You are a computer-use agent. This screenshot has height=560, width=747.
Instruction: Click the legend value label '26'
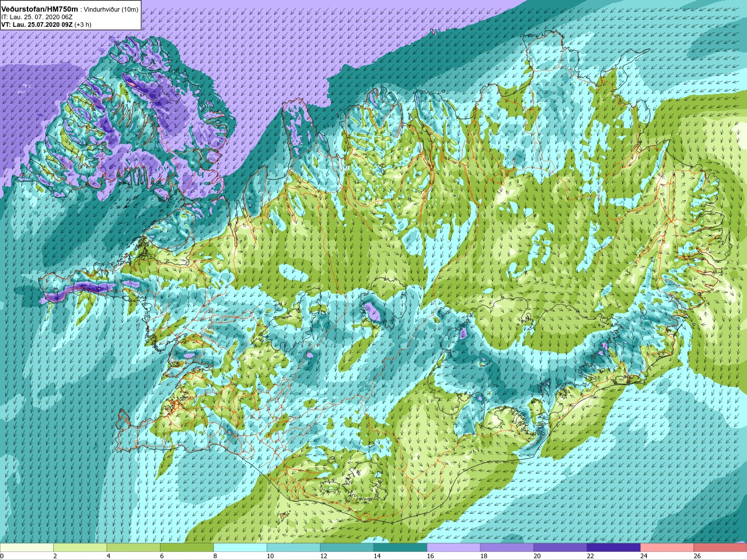pos(697,556)
